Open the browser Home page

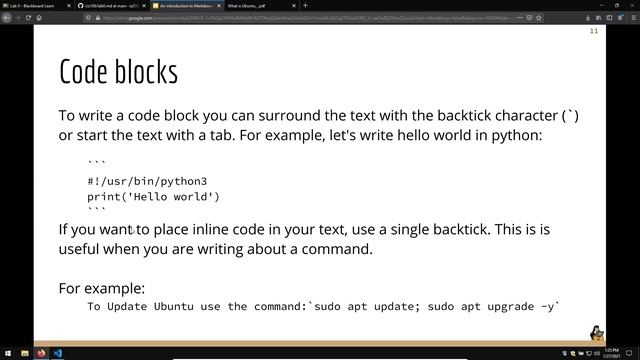click(39, 18)
